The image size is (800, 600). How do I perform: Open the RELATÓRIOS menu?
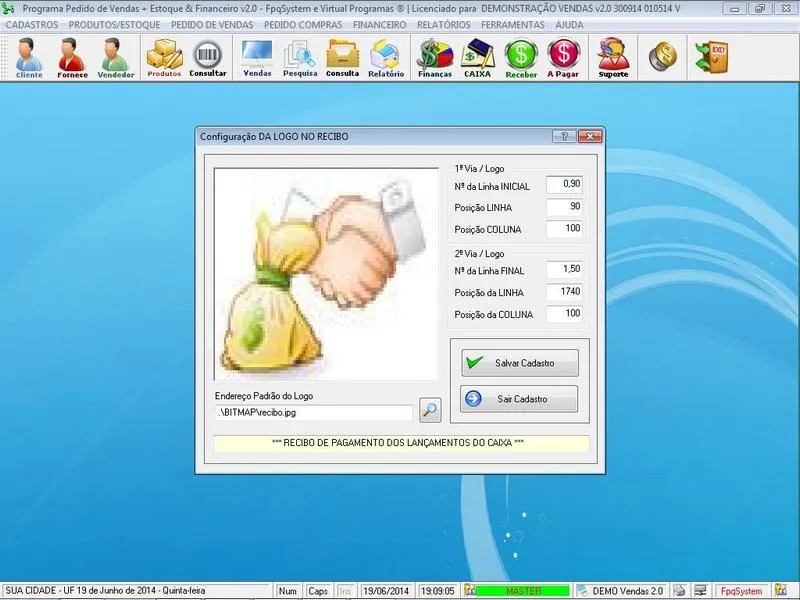click(x=443, y=24)
